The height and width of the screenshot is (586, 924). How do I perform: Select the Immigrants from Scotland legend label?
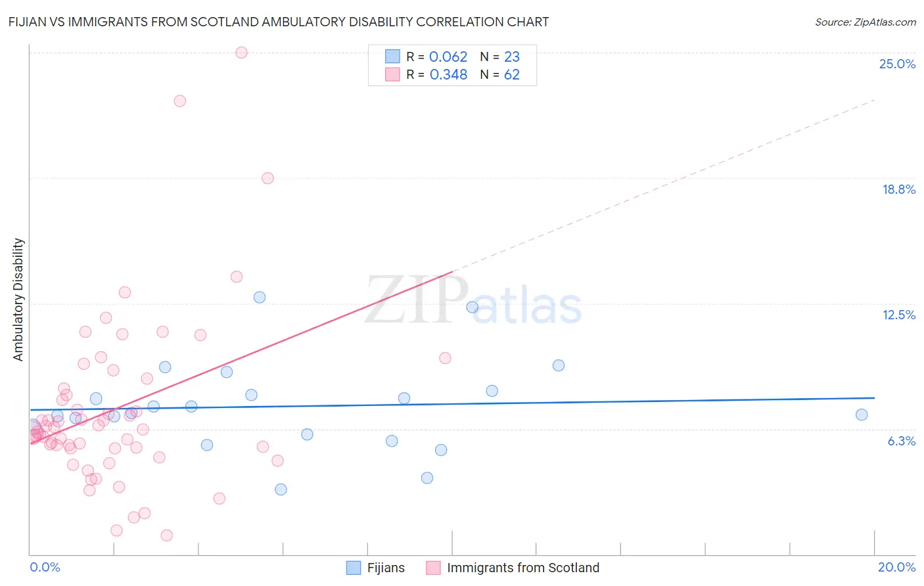click(x=523, y=568)
